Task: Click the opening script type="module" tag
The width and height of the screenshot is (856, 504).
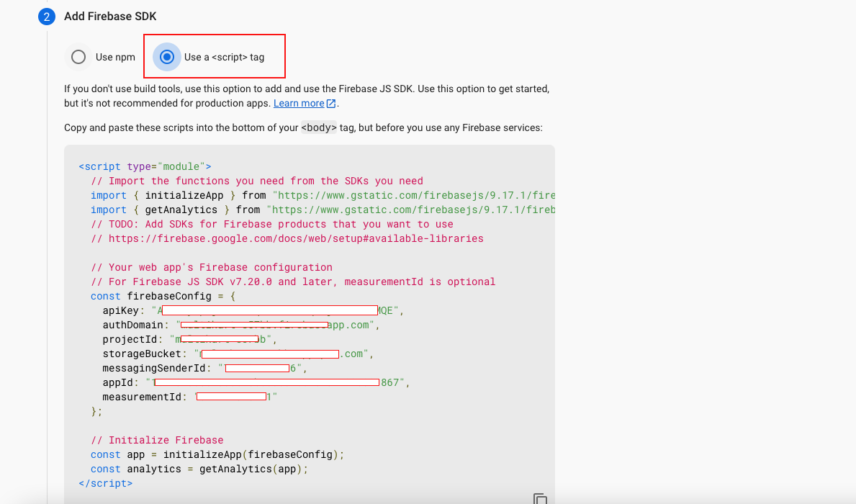Action: click(x=145, y=166)
